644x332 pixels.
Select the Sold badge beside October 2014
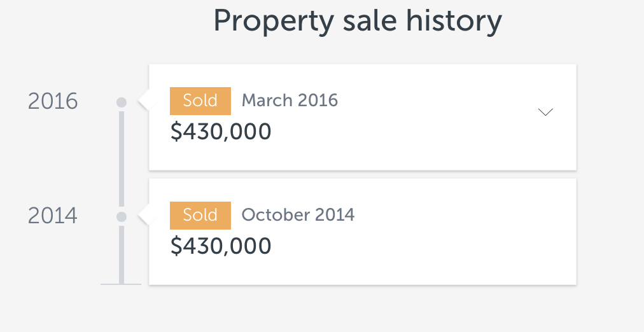tap(200, 215)
